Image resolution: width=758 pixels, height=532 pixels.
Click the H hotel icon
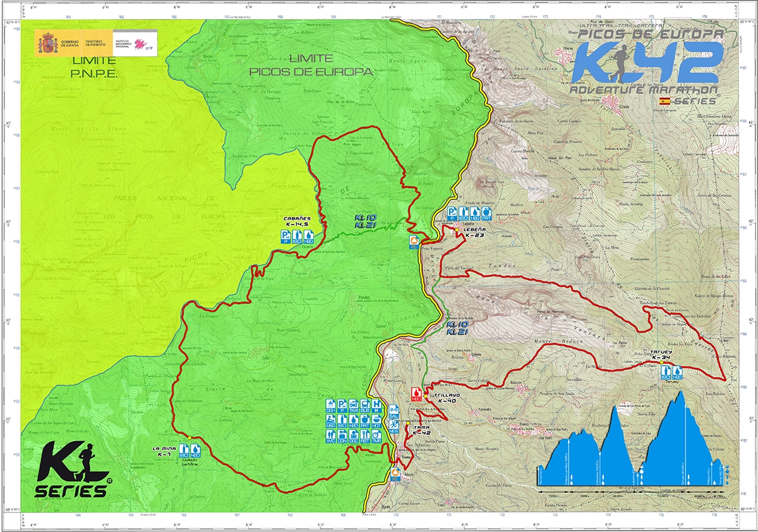point(376,405)
